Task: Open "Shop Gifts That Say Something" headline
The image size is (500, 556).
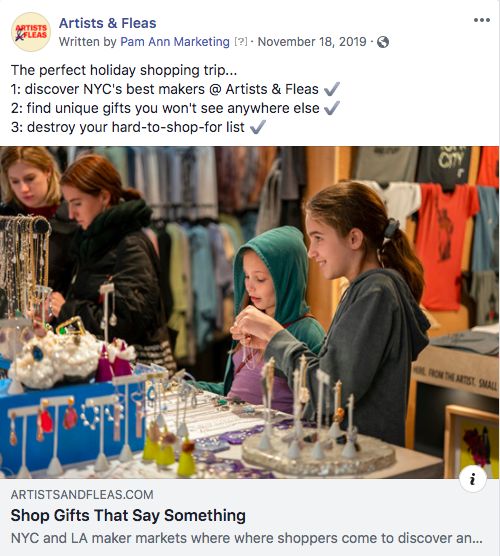Action: 128,515
